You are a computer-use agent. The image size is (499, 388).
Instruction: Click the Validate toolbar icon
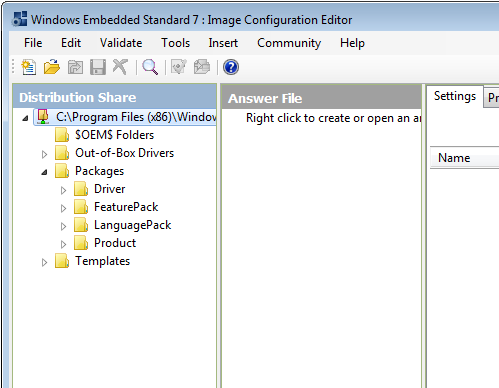pyautogui.click(x=179, y=67)
